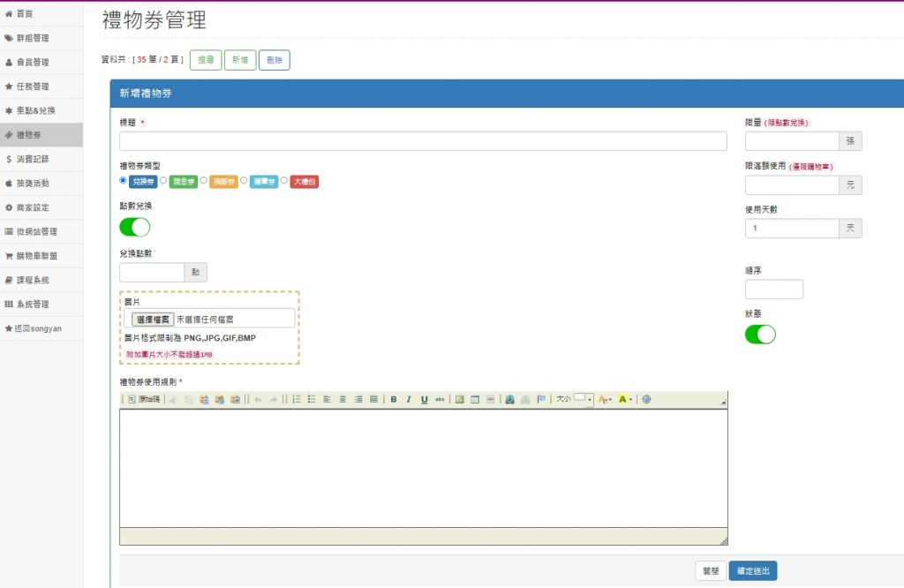Click the 確定送出 submit button
904x588 pixels.
click(x=752, y=571)
